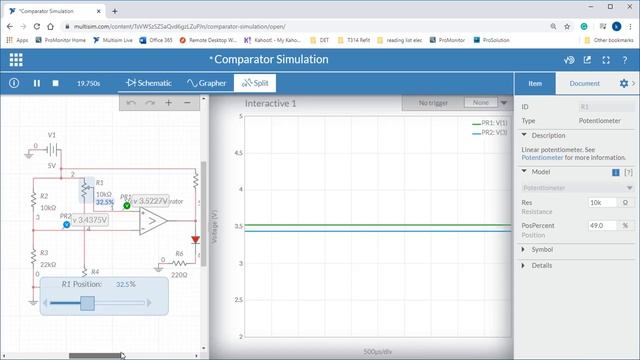Zoom in the schematic with plus icon

coord(169,103)
